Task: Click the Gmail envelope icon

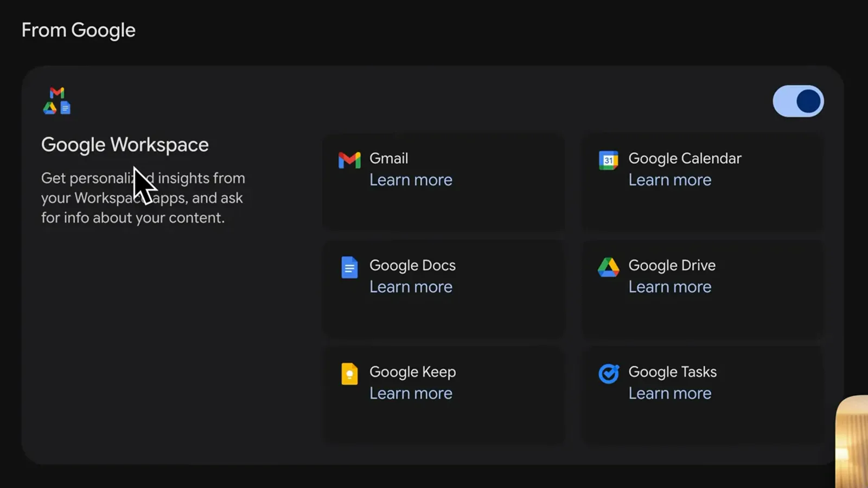Action: [x=349, y=160]
